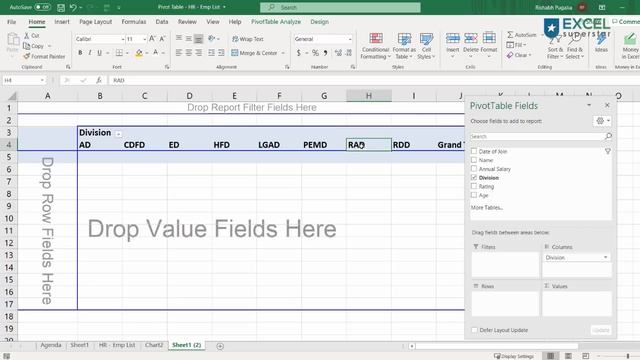Open the File tab

pyautogui.click(x=11, y=22)
